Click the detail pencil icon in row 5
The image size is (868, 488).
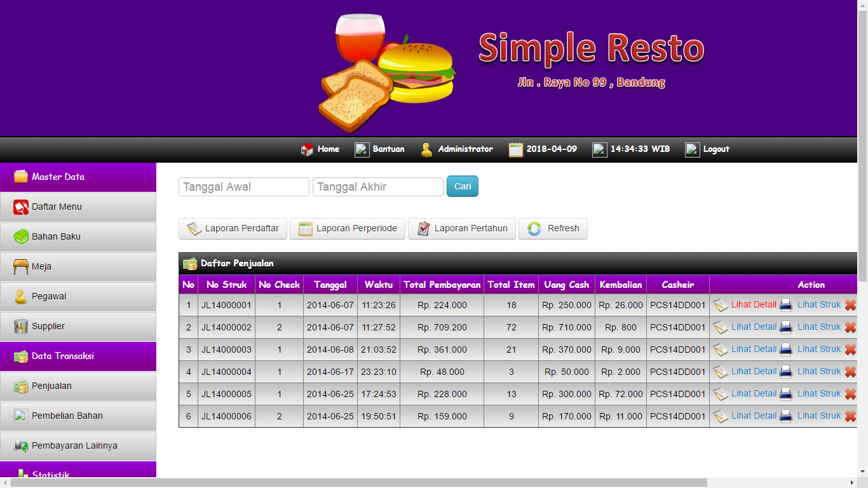[x=720, y=394]
